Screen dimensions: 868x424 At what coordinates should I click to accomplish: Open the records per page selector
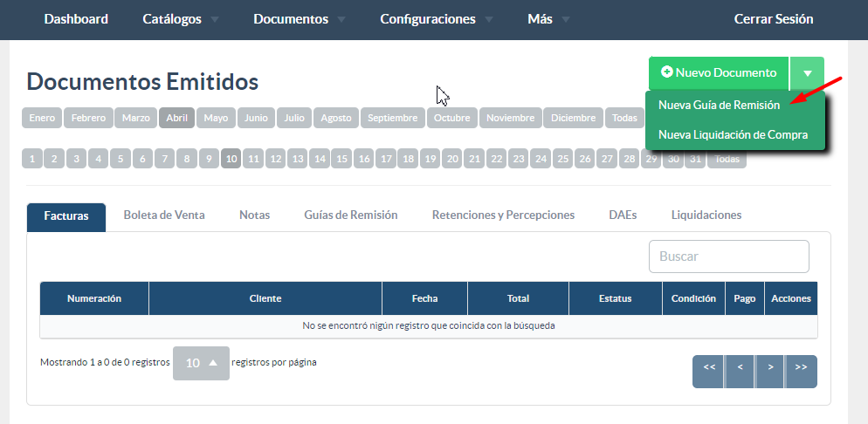[x=201, y=363]
